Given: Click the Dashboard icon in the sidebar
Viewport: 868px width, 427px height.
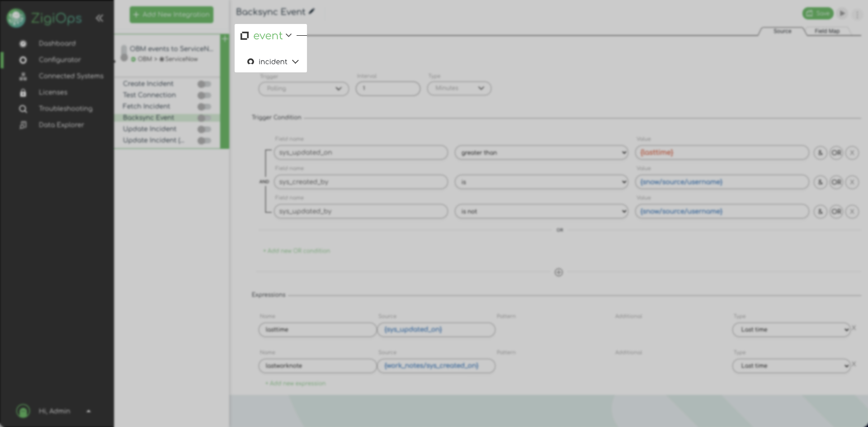Looking at the screenshot, I should (23, 43).
